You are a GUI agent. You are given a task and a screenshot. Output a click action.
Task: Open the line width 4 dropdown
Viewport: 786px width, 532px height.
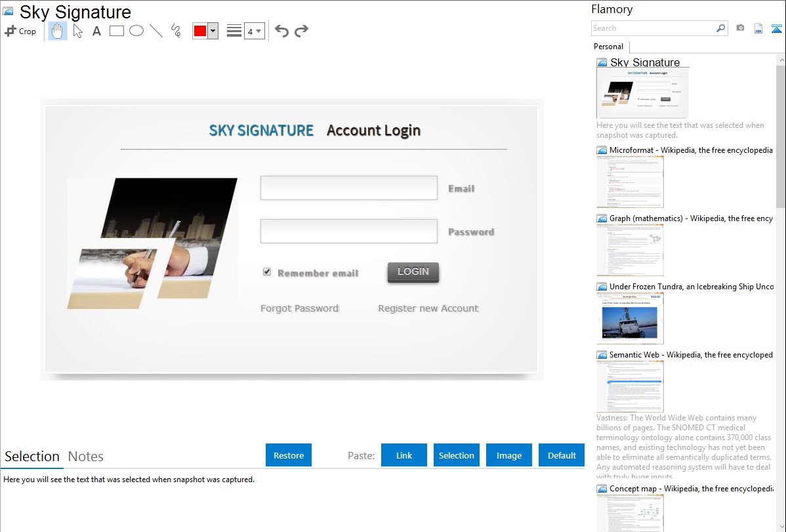(x=254, y=31)
